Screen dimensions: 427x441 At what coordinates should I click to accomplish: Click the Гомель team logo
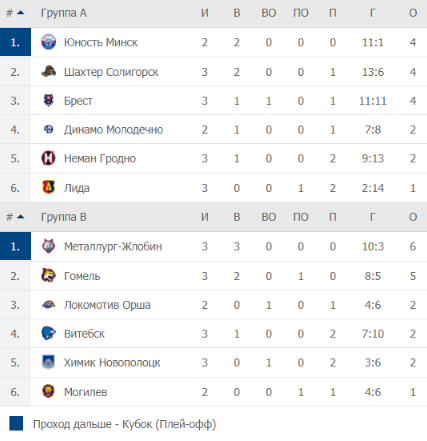point(48,275)
